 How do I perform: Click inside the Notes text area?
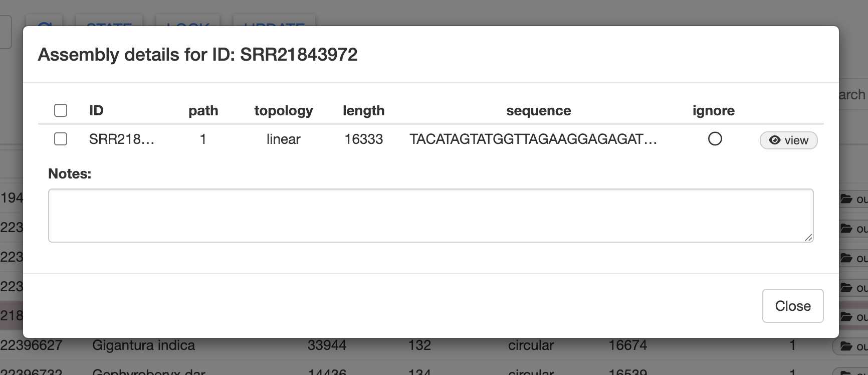[430, 216]
